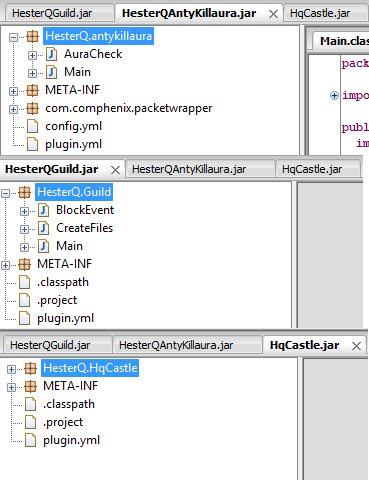Click the HesterQ.antykillaura package icon

point(32,36)
